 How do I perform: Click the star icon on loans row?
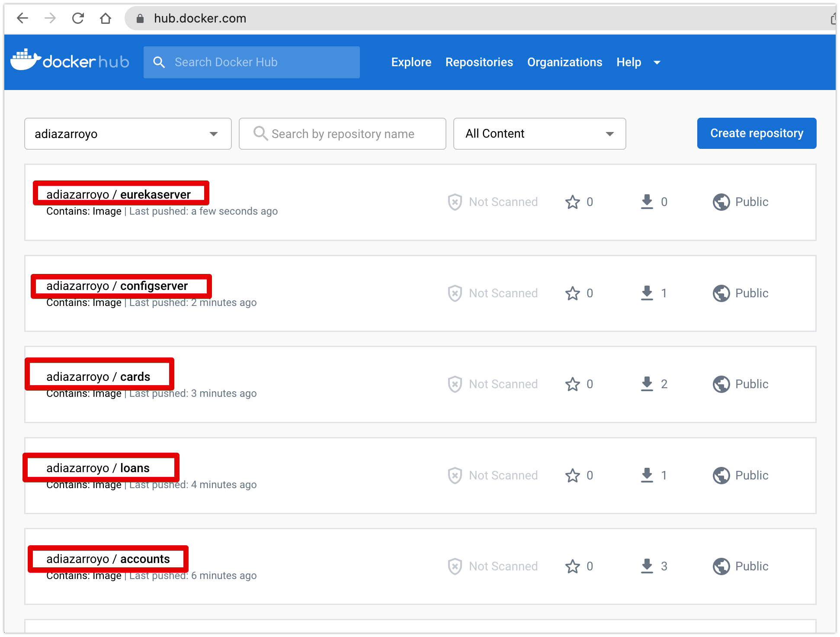pos(573,476)
